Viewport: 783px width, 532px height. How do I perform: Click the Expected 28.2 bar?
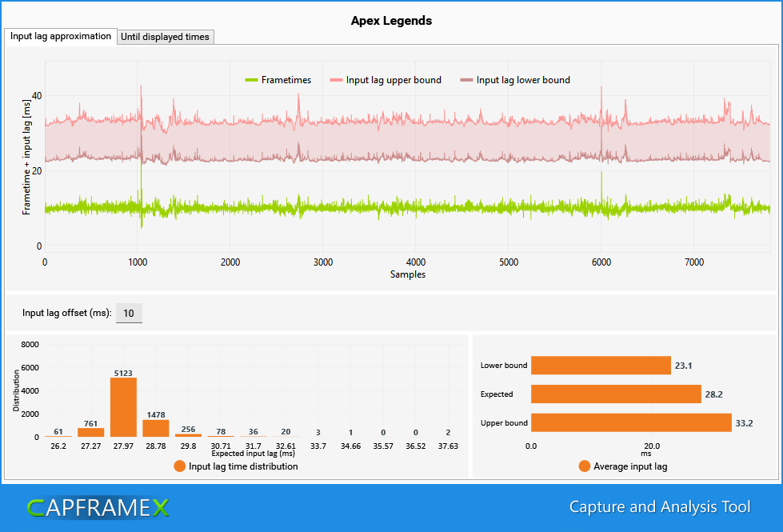[616, 394]
